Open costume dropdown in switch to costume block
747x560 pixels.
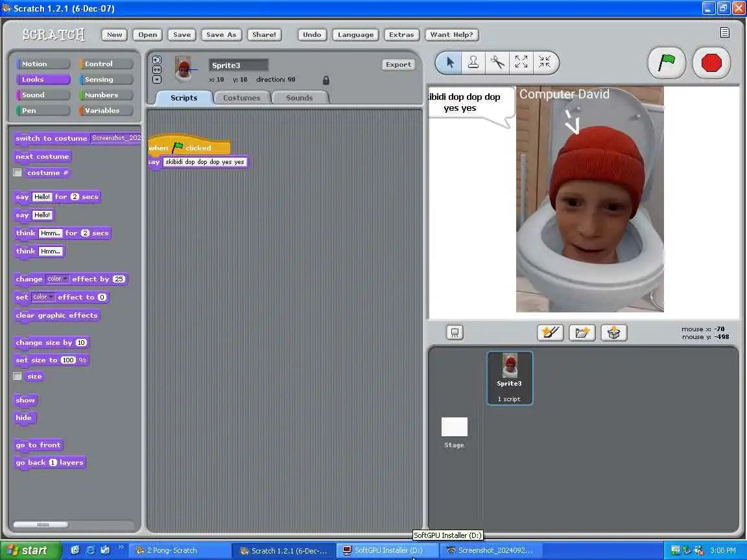[116, 138]
